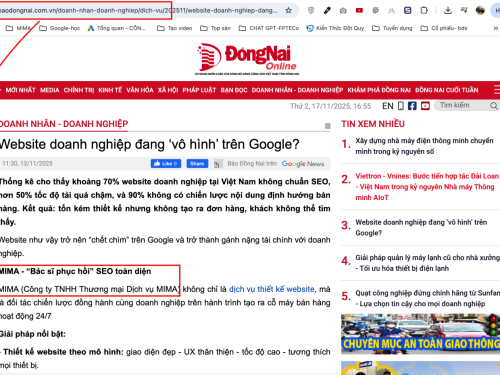
Task: Open the Google-học bookmarks folder
Action: (60, 28)
